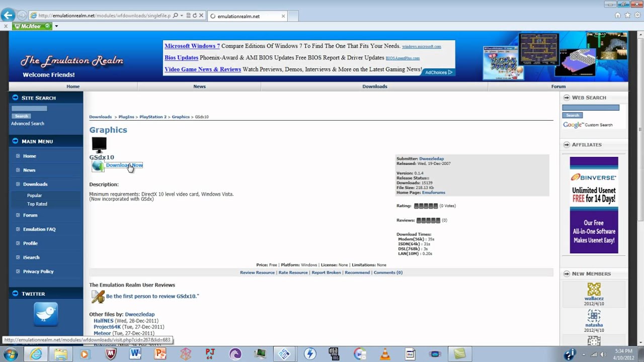Open the HalfNES file link
This screenshot has height=362, width=644.
click(x=104, y=321)
